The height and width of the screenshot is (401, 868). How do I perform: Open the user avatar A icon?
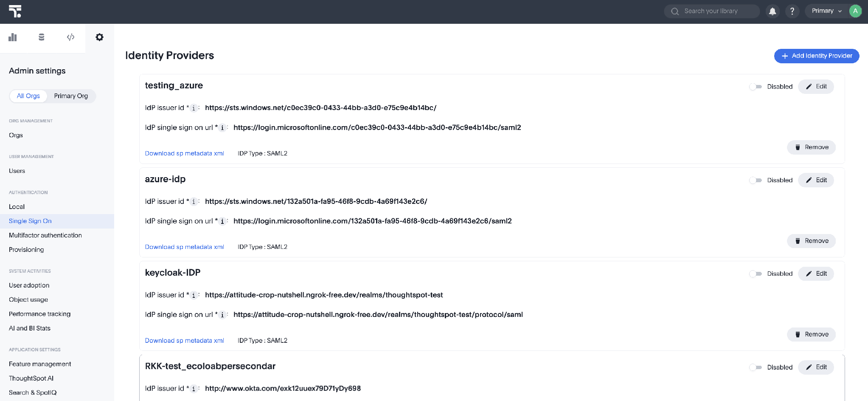tap(855, 11)
